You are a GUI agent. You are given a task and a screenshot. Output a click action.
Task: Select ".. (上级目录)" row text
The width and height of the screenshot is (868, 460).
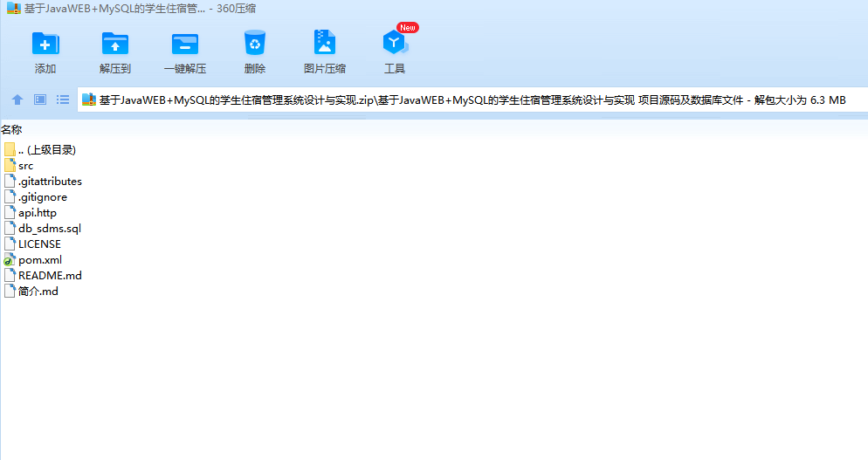pyautogui.click(x=47, y=149)
